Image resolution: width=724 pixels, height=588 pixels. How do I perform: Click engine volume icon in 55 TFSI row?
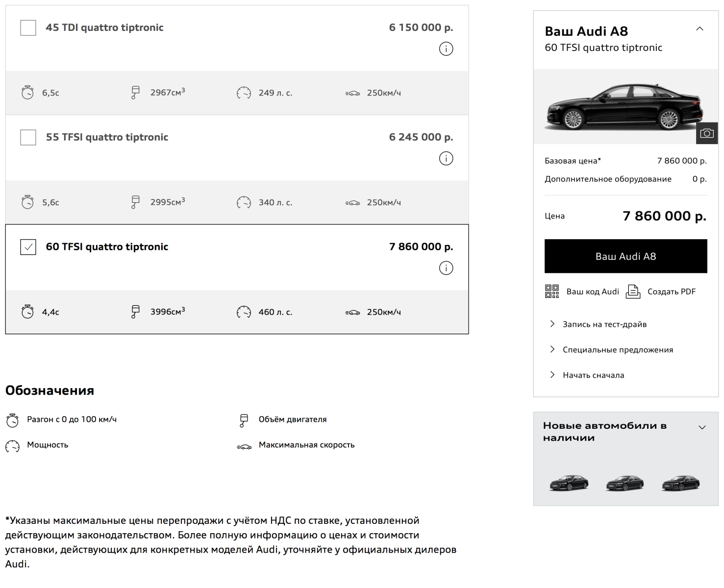(x=135, y=202)
